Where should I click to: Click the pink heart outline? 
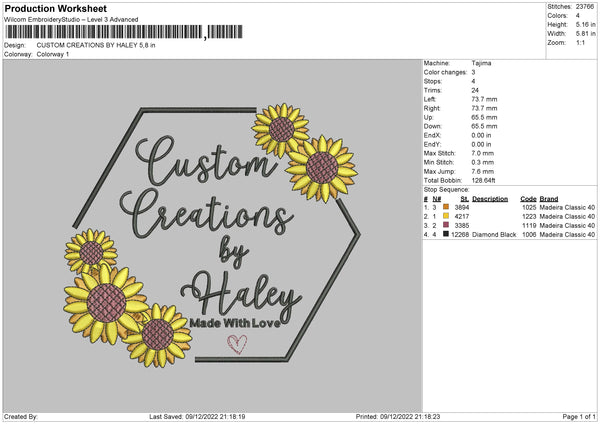pos(237,344)
